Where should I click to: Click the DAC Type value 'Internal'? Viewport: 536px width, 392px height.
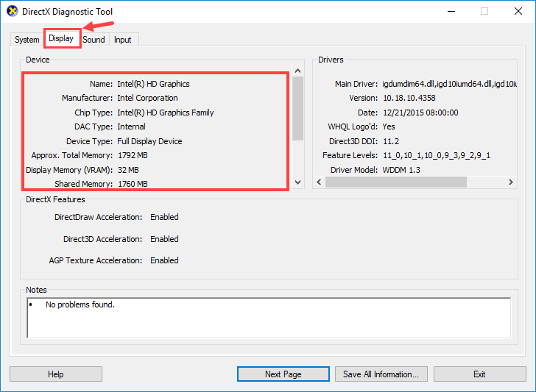(131, 126)
